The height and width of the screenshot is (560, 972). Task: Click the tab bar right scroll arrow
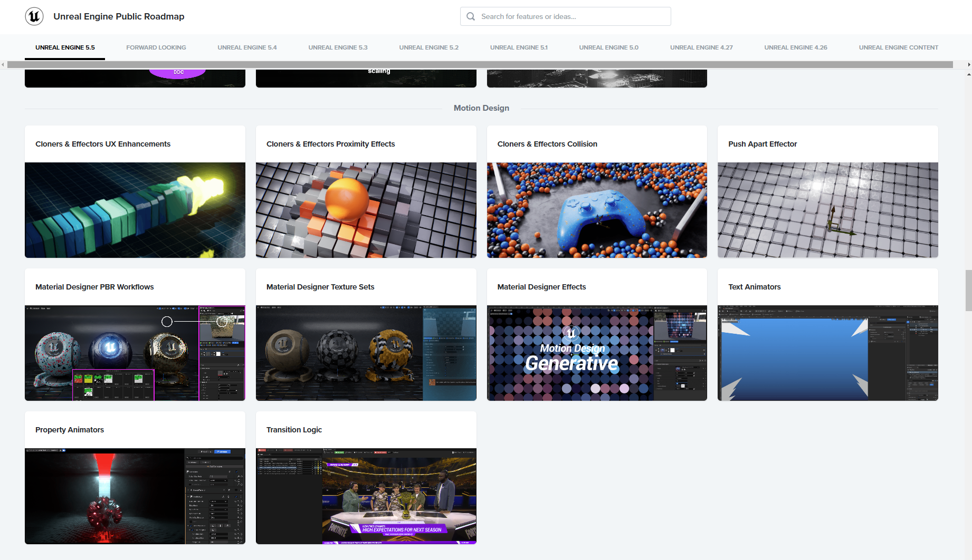pos(969,64)
